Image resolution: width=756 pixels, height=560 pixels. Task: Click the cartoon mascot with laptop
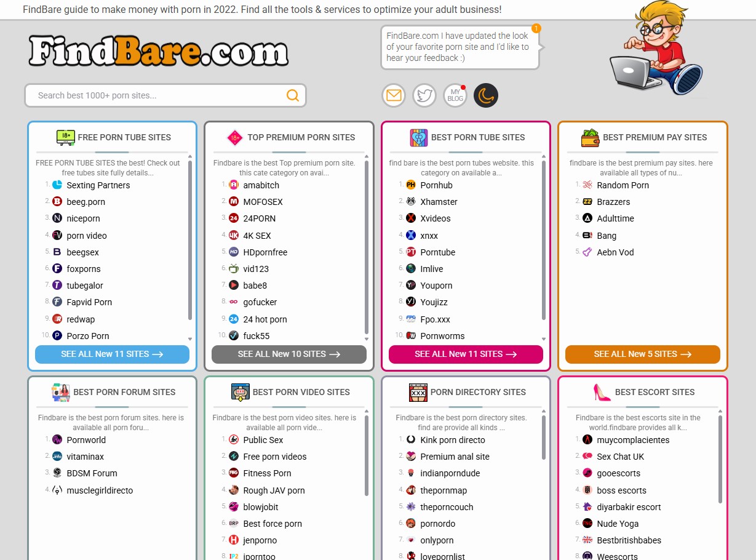point(656,48)
